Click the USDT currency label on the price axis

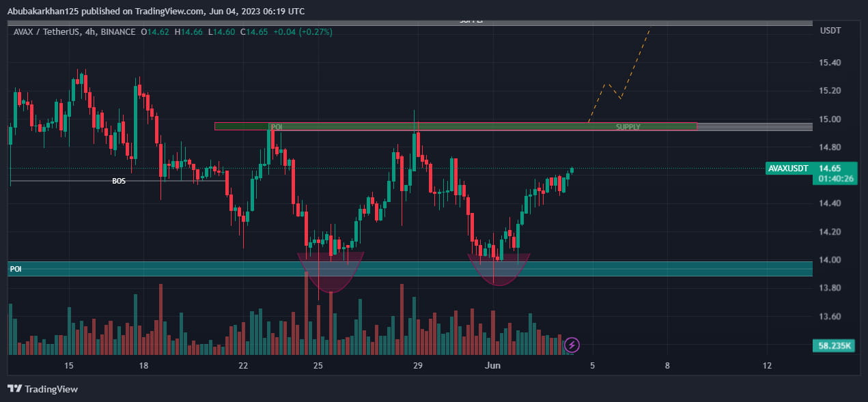coord(830,30)
